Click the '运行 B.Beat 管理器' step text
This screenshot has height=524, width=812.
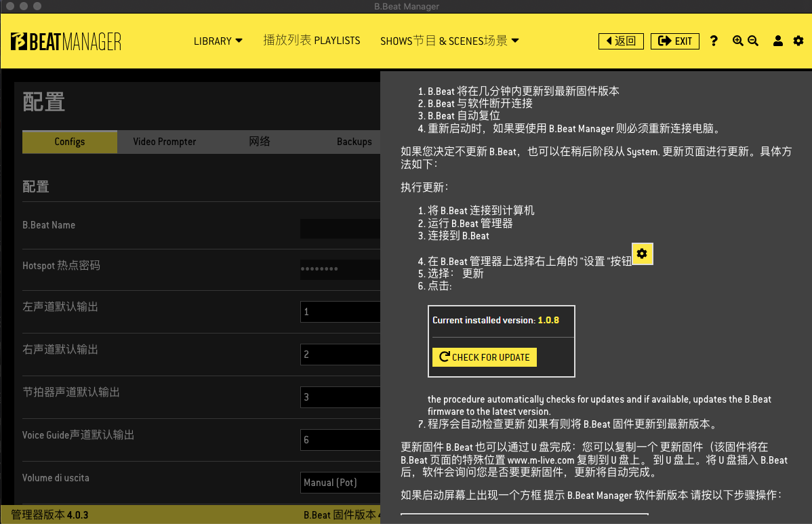(x=470, y=224)
